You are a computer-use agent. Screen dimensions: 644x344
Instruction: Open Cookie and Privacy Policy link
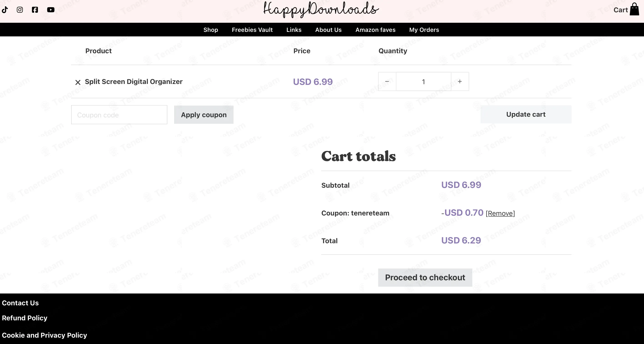pos(45,335)
